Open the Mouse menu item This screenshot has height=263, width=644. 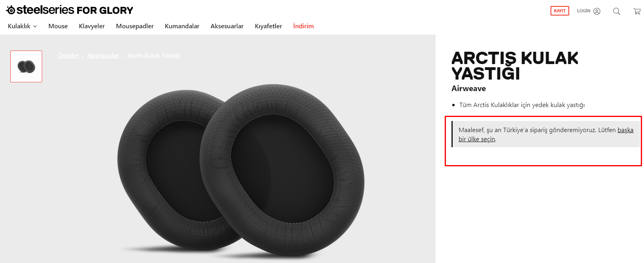58,26
